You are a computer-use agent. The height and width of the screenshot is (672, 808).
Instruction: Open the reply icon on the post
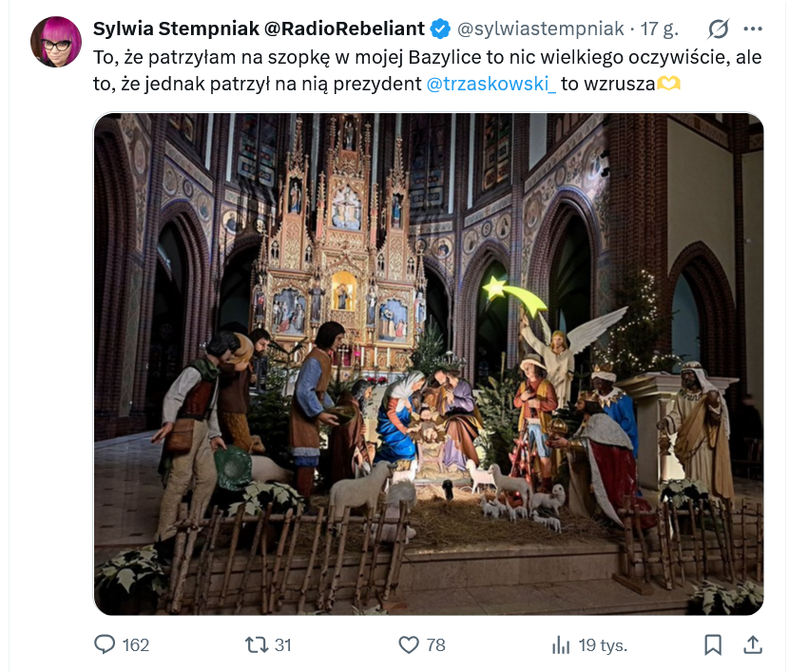105,644
